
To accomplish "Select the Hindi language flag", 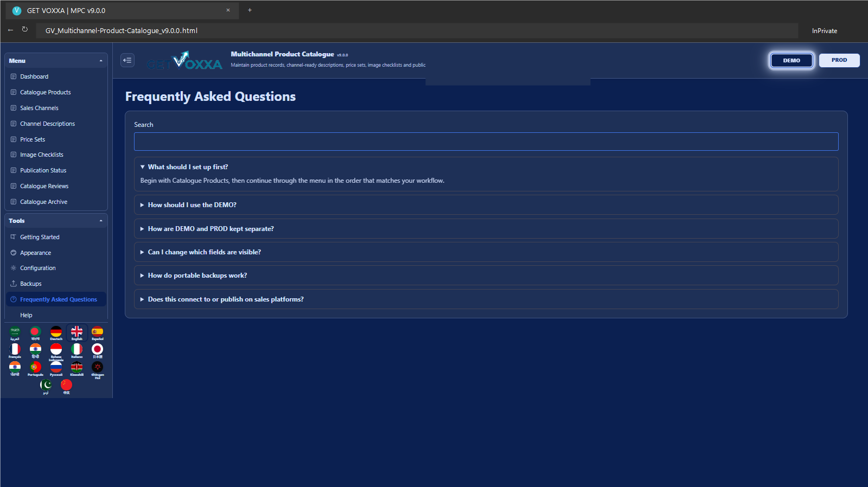I will pos(35,351).
